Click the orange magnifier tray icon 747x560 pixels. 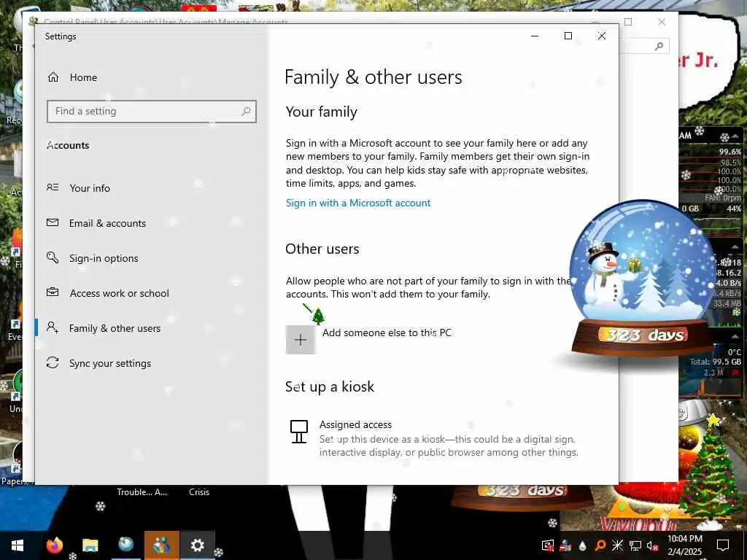point(600,545)
